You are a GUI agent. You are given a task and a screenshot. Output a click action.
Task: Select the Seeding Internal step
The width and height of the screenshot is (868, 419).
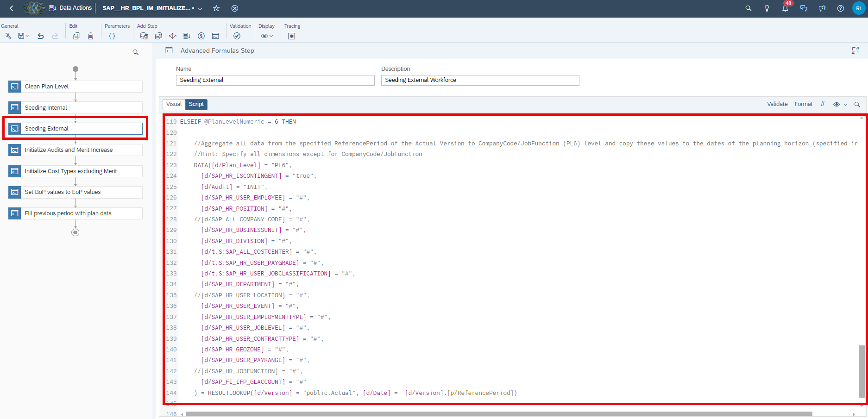coord(75,108)
